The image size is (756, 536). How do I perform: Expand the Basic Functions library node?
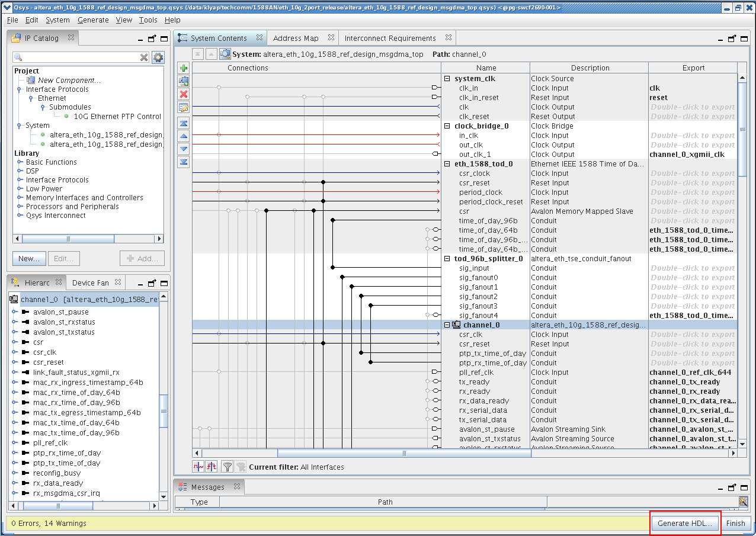20,162
